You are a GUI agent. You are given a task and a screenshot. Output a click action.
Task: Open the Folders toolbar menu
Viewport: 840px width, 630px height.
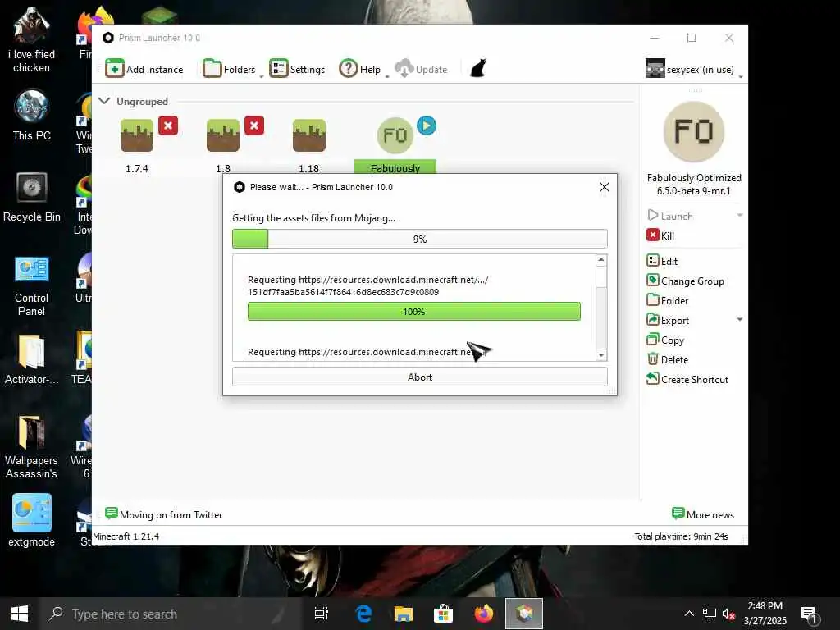pyautogui.click(x=231, y=69)
